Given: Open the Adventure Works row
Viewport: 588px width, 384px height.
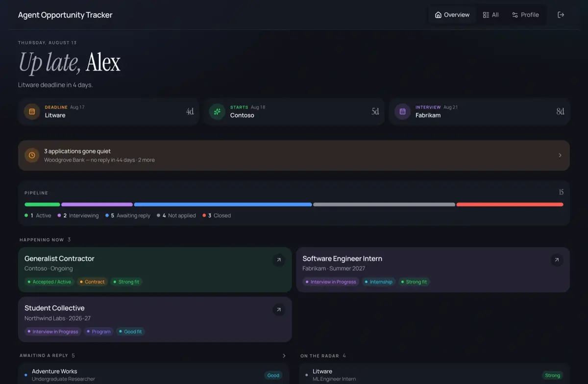Looking at the screenshot, I should [153, 375].
